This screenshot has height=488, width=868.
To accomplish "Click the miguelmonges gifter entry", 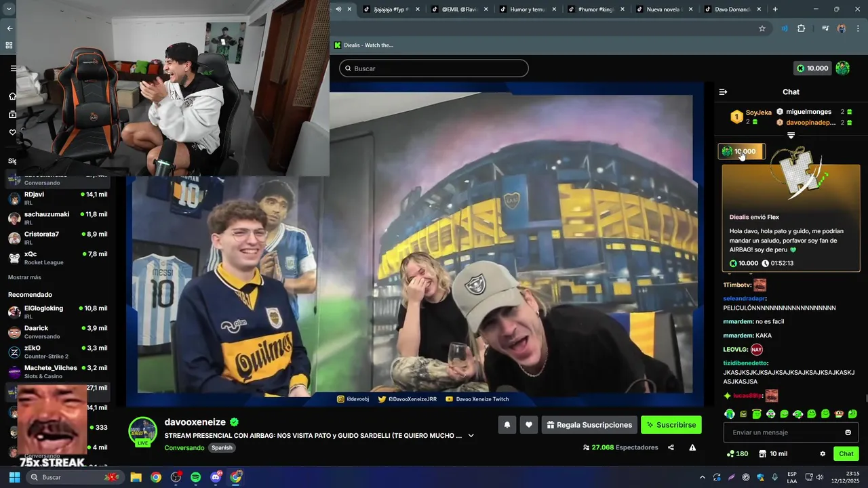I will click(814, 112).
